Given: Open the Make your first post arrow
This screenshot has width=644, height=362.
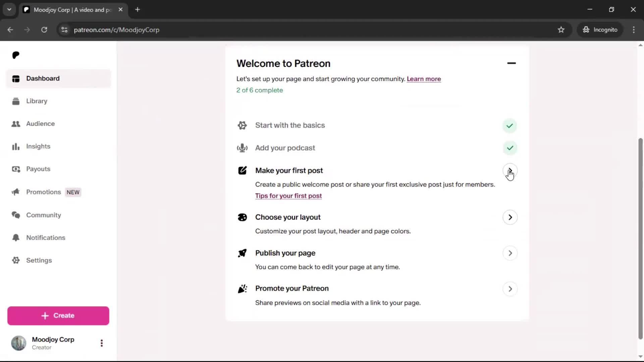Looking at the screenshot, I should pyautogui.click(x=510, y=171).
